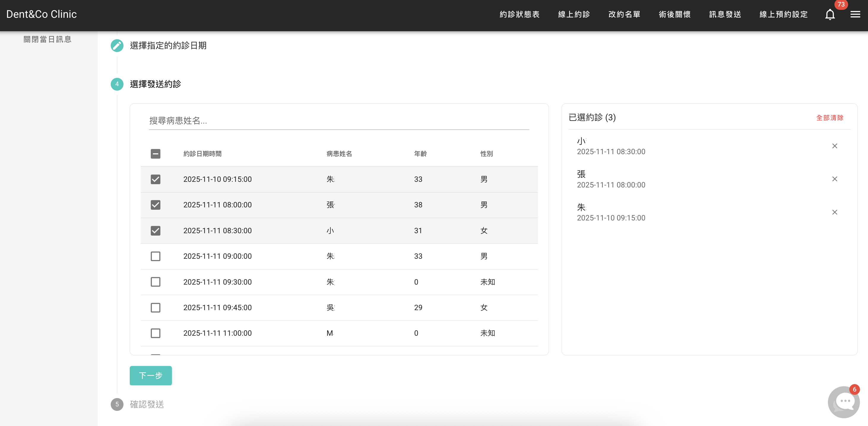Open the 約診狀態表 menu item
The height and width of the screenshot is (426, 868).
519,15
